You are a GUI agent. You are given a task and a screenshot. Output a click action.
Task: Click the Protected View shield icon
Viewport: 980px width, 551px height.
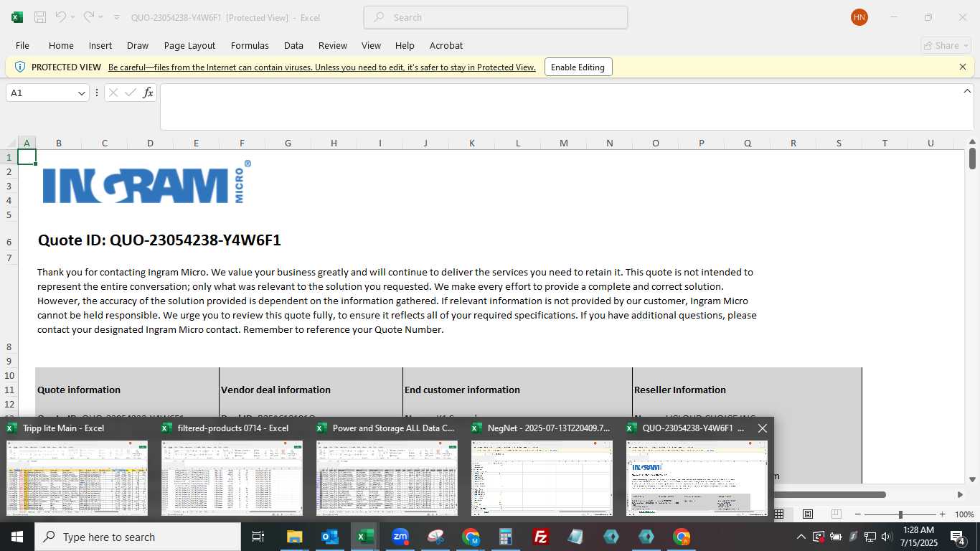(x=20, y=67)
